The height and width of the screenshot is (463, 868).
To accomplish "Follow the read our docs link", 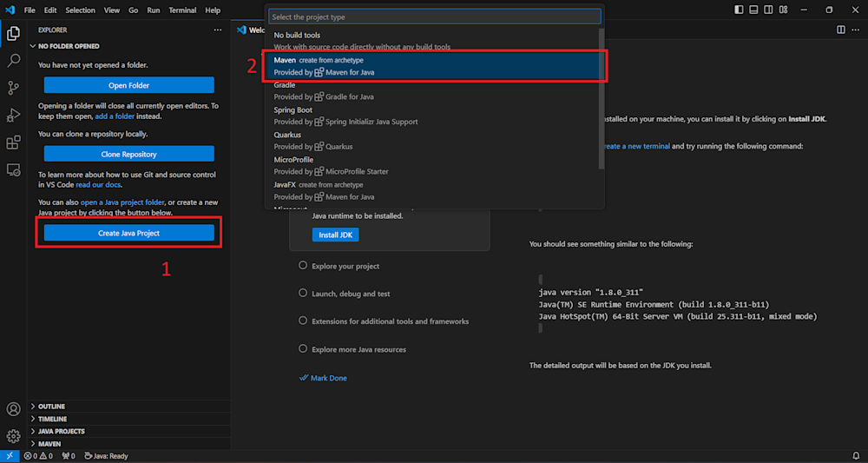I will point(98,185).
